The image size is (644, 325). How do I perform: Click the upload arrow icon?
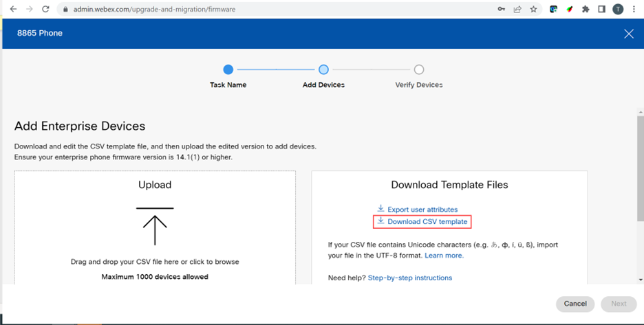155,227
